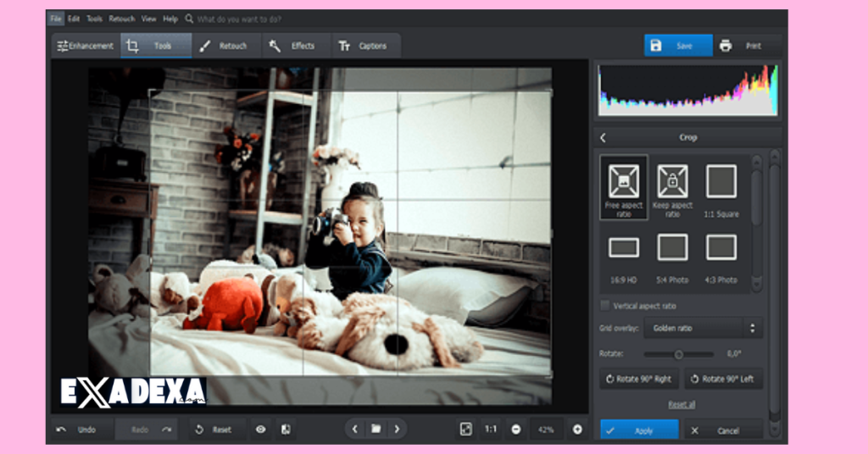
Task: Click the Rotate slider handle
Action: (679, 354)
